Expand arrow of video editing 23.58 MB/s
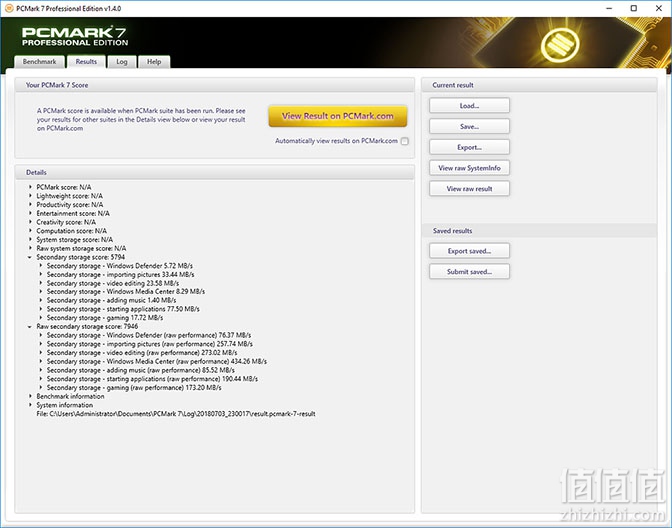Viewport: 672px width, 528px height. (41, 283)
